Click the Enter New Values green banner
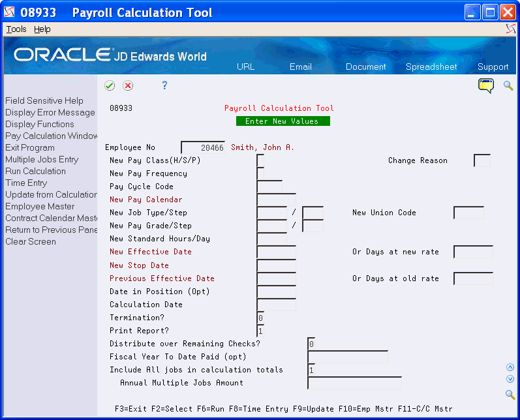Image resolution: width=520 pixels, height=420 pixels. (283, 121)
